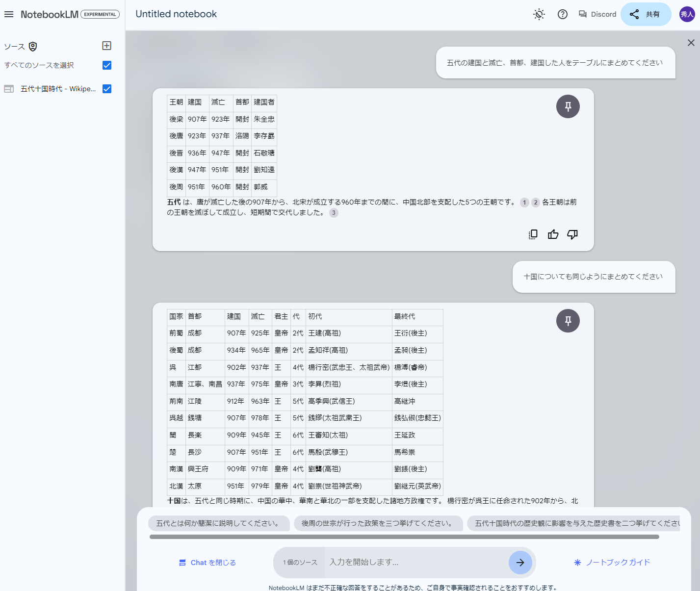Collapse chat with Chat を閉じる
Image resolution: width=700 pixels, height=591 pixels.
207,563
